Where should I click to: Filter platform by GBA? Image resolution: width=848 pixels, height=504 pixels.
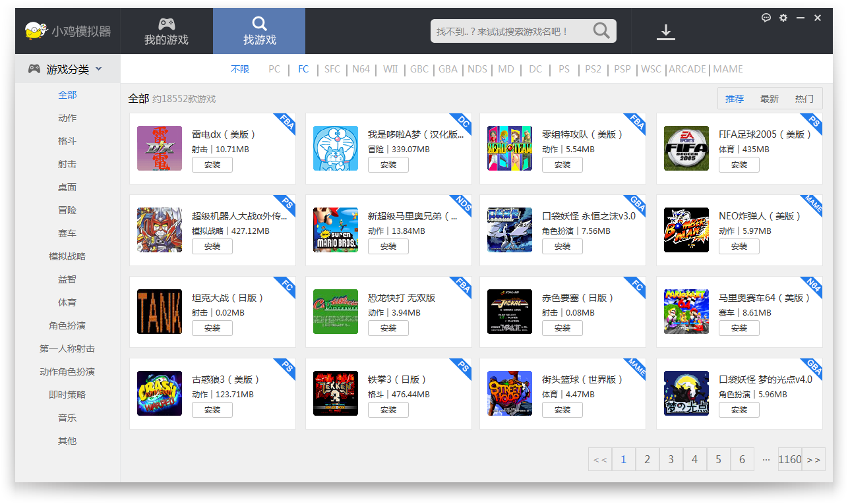click(x=448, y=69)
